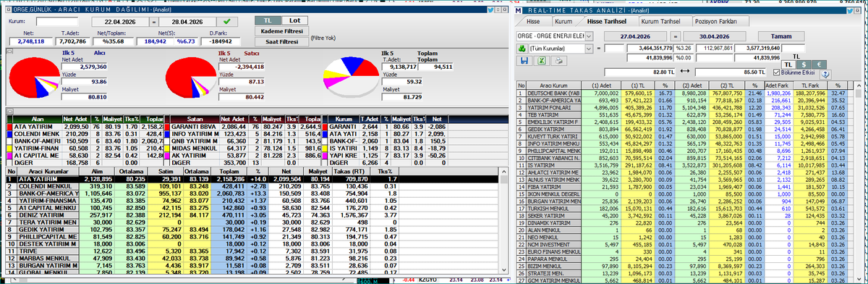Switch to Kurum Tarihsel tab
The height and width of the screenshot is (284, 868).
tap(661, 22)
